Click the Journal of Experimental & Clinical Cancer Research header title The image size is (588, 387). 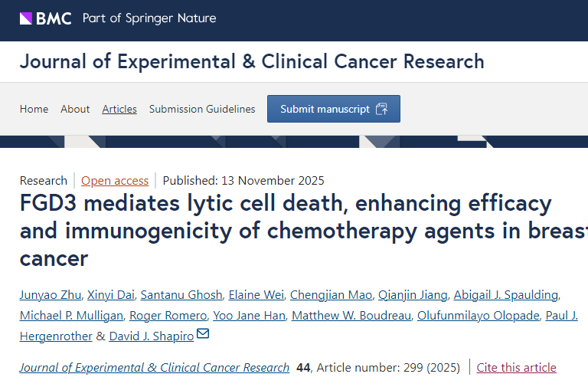252,61
